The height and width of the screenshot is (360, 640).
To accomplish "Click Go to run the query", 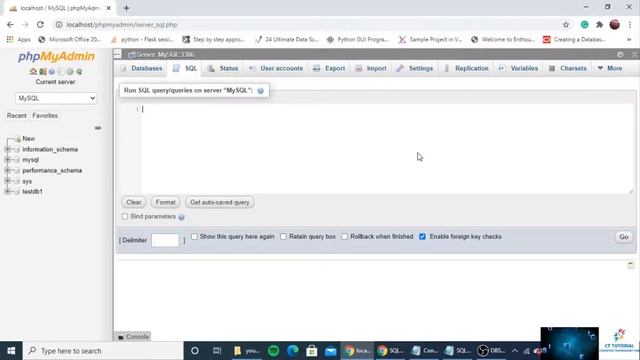I will [x=624, y=237].
